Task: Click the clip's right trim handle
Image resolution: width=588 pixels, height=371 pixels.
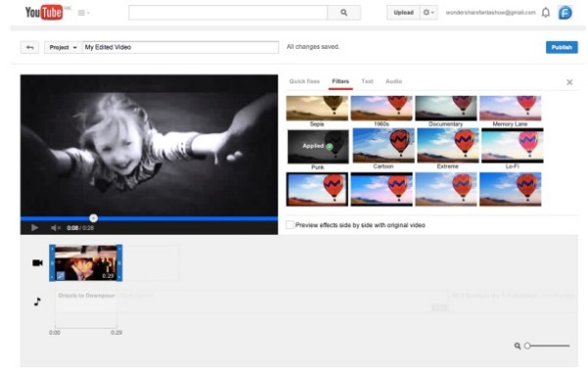Action: [120, 262]
